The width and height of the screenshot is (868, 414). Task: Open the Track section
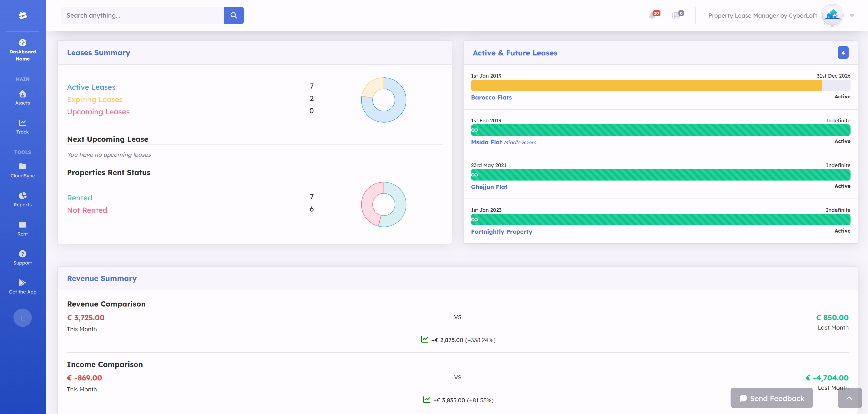[23, 127]
